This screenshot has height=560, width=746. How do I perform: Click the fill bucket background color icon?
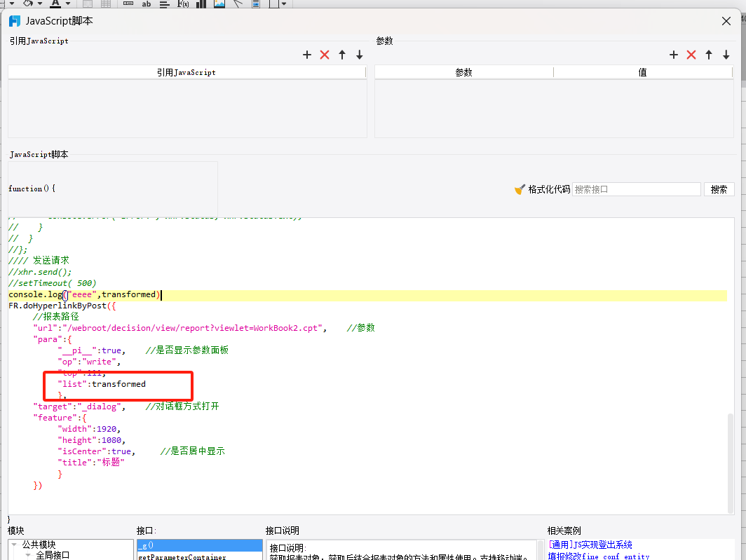(28, 4)
